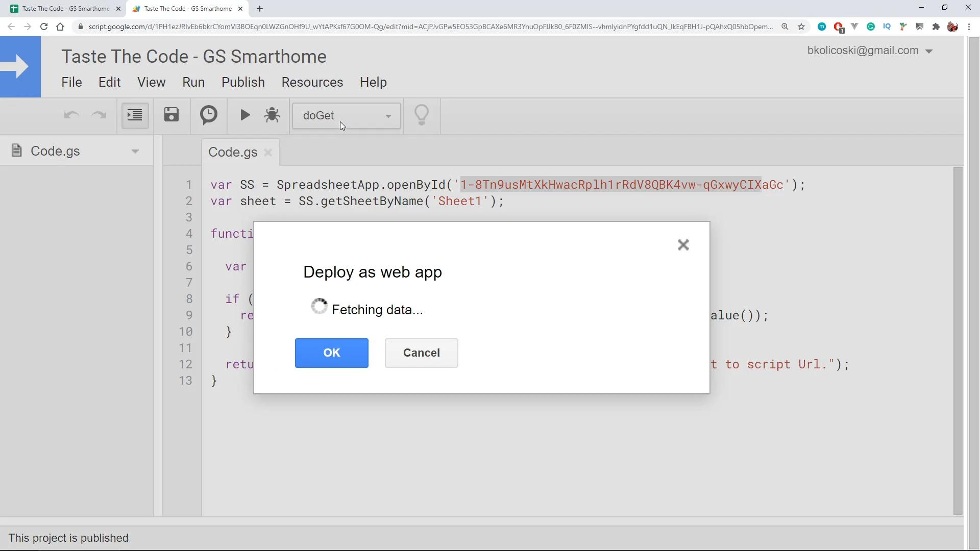Click the Run function play button

pos(245,115)
